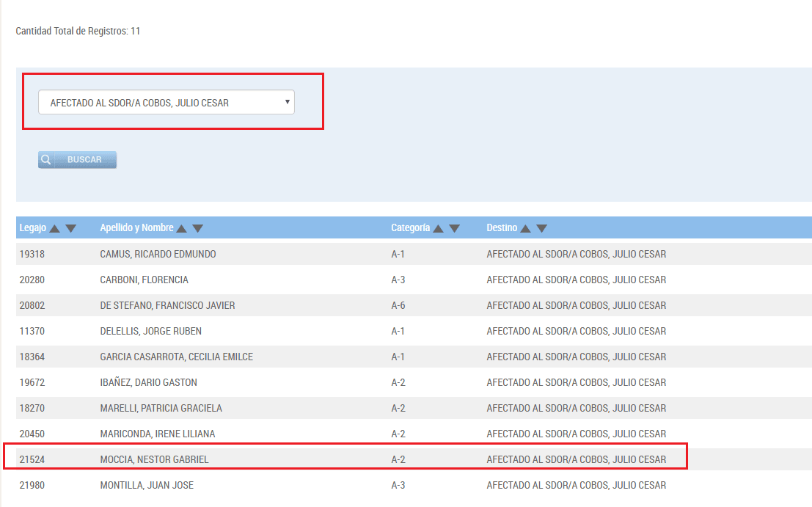Sort Apellido y Nombre descending arrow
The image size is (812, 507).
click(x=197, y=228)
